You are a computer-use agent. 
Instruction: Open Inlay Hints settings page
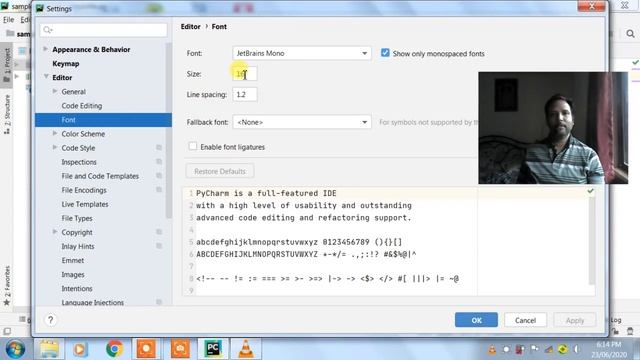coord(78,247)
